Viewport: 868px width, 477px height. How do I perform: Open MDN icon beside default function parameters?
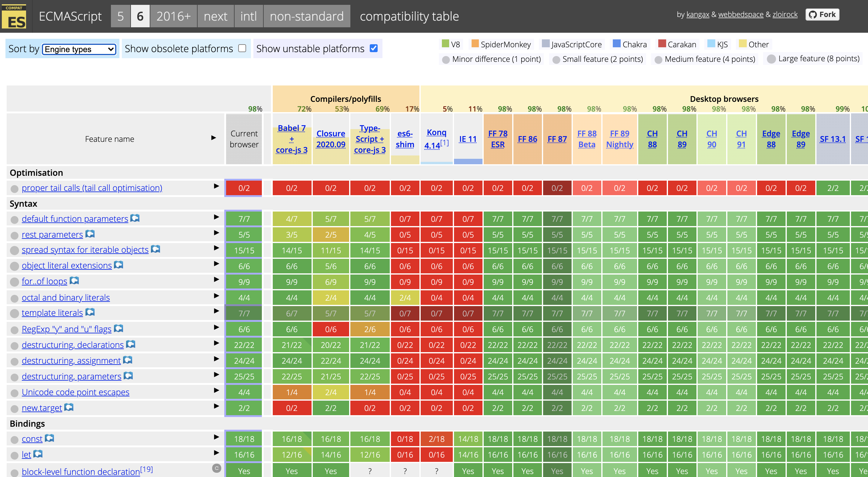(x=135, y=218)
